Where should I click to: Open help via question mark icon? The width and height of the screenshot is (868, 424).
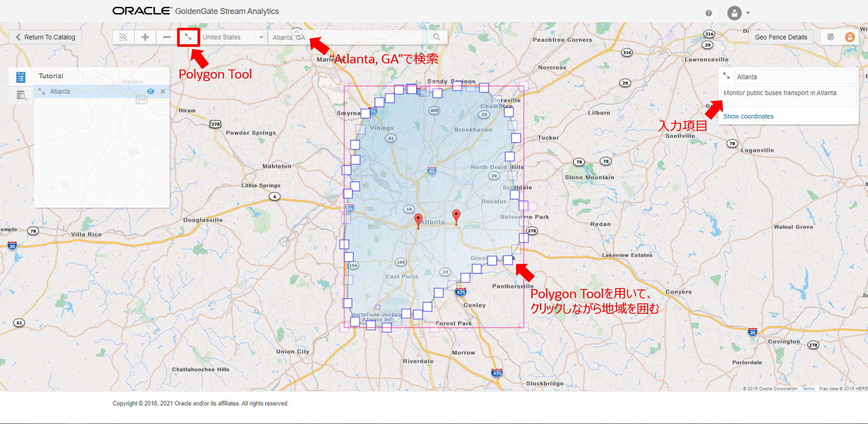[x=709, y=13]
